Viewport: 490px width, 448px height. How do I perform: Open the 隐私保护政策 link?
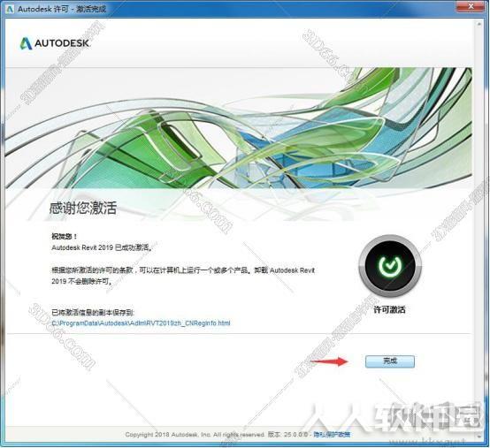click(x=332, y=434)
